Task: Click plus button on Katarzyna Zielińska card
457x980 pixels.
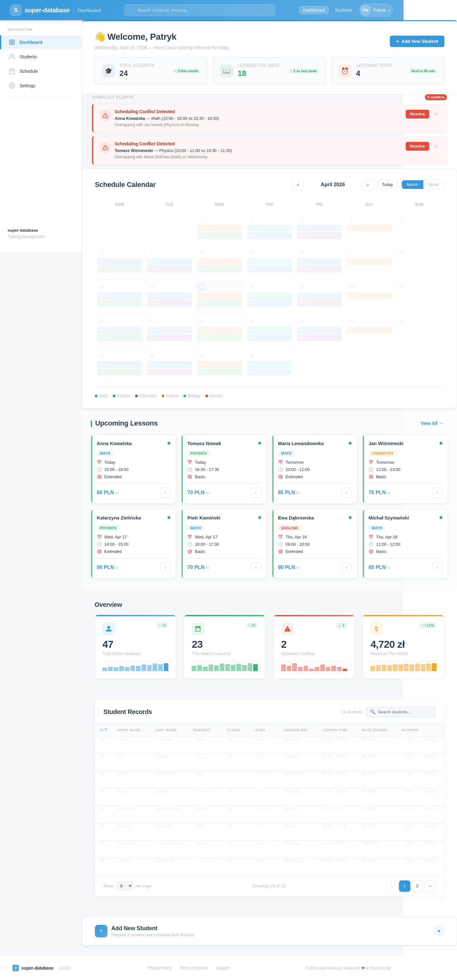Action: [x=165, y=567]
